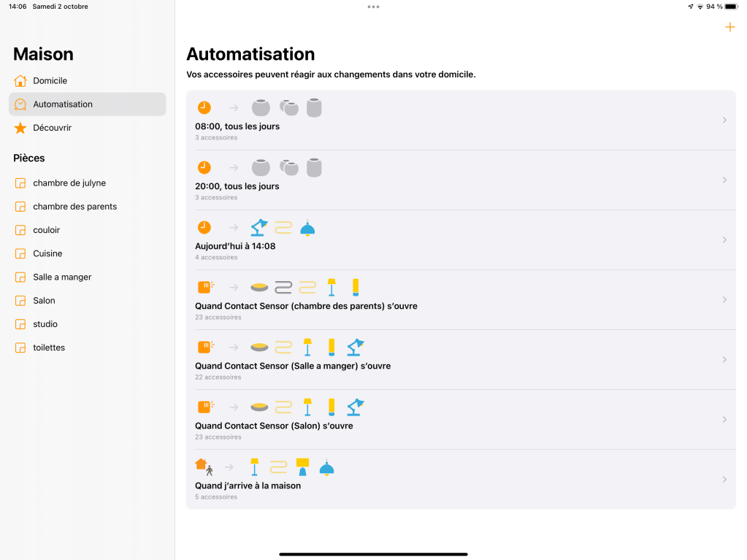This screenshot has height=560, width=747.
Task: Open the Découvrir section
Action: click(53, 128)
